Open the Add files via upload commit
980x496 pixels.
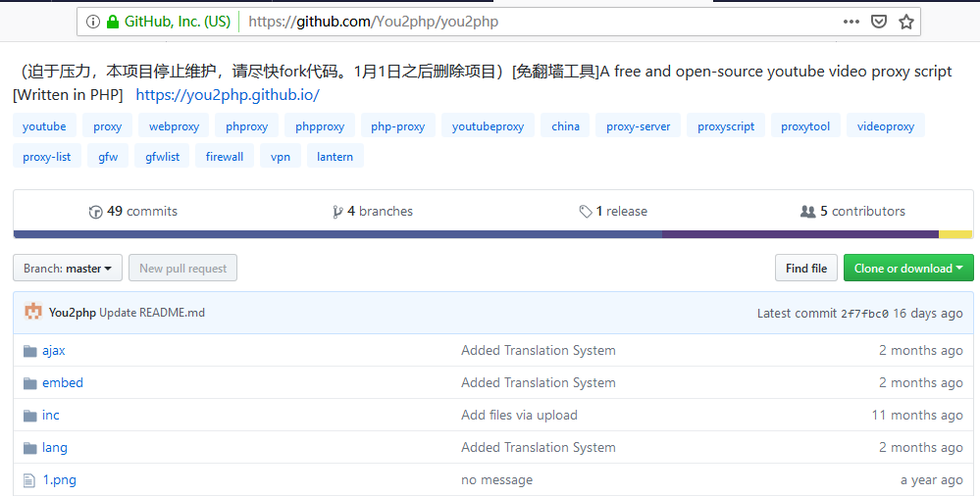(x=519, y=416)
